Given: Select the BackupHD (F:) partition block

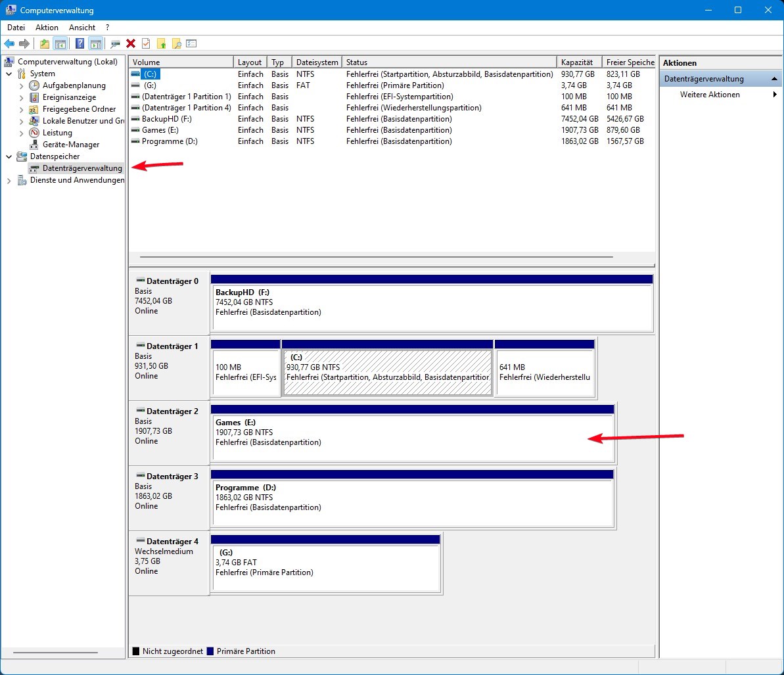Looking at the screenshot, I should [x=432, y=304].
